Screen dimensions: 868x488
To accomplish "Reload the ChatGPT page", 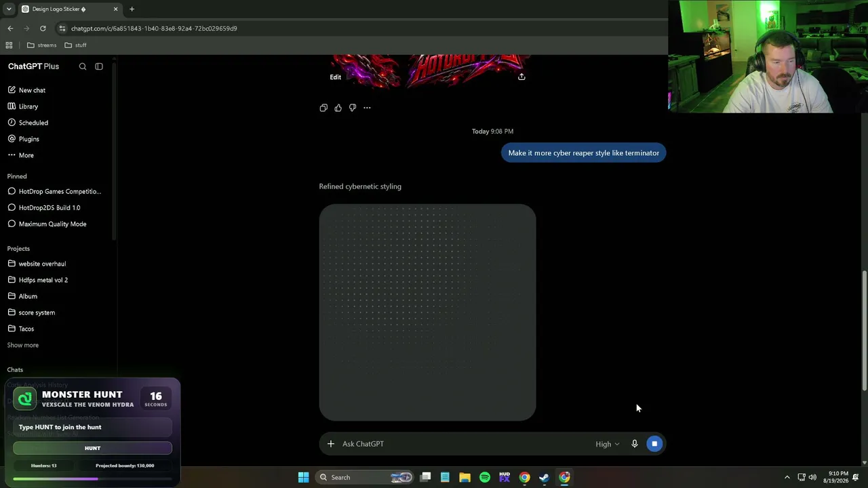I will click(x=43, y=28).
